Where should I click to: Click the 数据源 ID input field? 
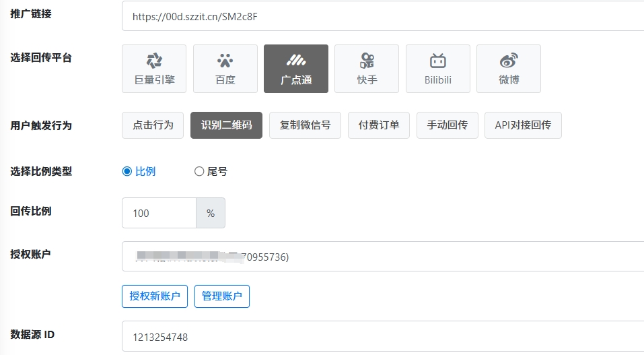point(382,336)
